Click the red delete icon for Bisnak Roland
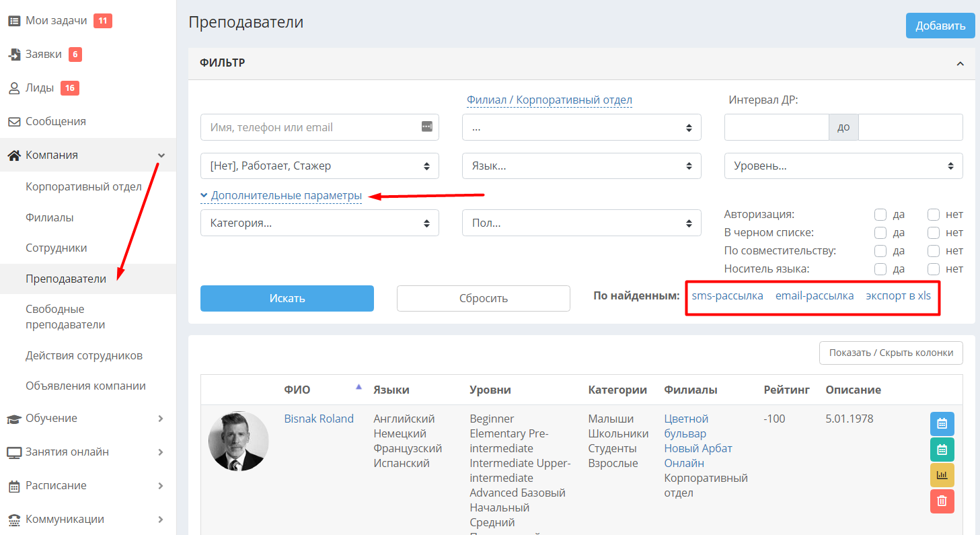The width and height of the screenshot is (980, 535). (942, 501)
